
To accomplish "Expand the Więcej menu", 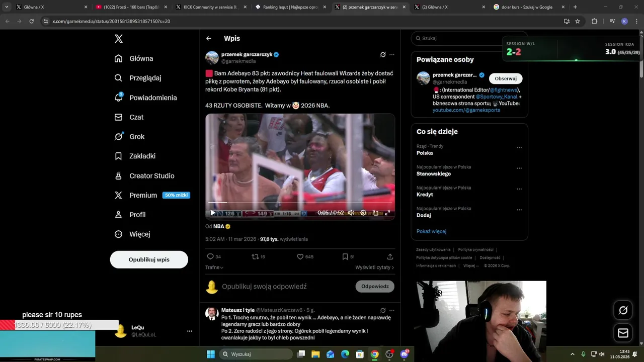I will pos(132,234).
